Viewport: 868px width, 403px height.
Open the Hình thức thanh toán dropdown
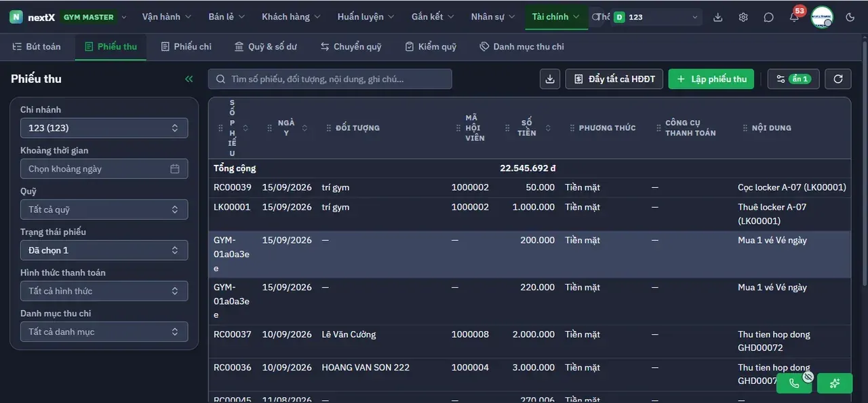tap(104, 291)
